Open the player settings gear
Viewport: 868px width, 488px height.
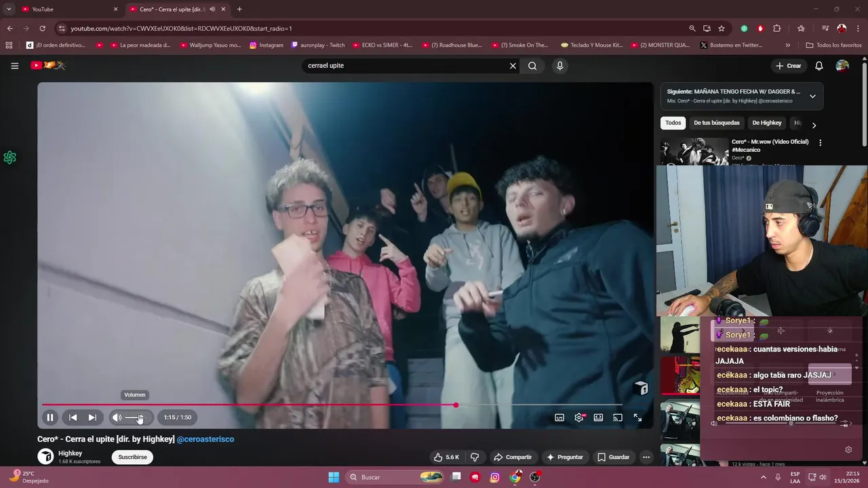(579, 418)
